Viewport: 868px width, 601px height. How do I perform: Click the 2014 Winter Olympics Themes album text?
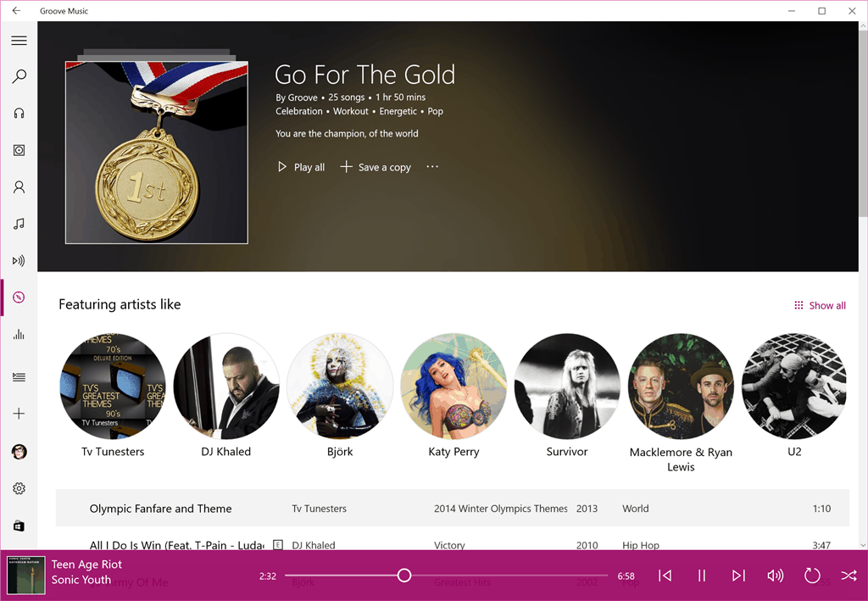coord(500,509)
